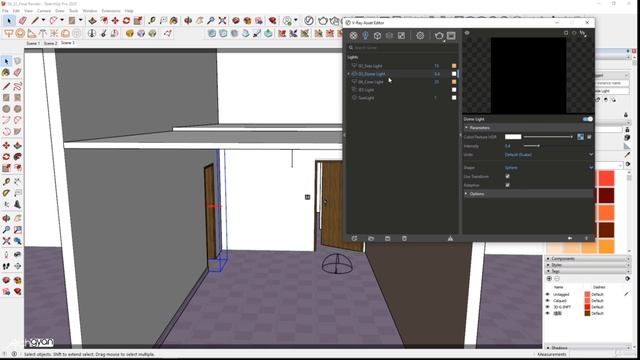Screen dimensions: 640x360
Task: Expand Options section in Dome Light
Action: tap(528, 194)
